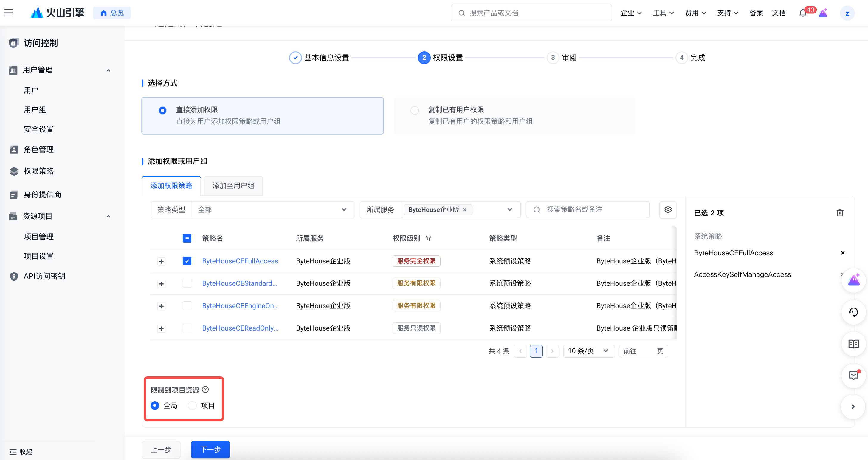Open customer service headset floating icon
This screenshot has width=868, height=460.
tap(853, 312)
